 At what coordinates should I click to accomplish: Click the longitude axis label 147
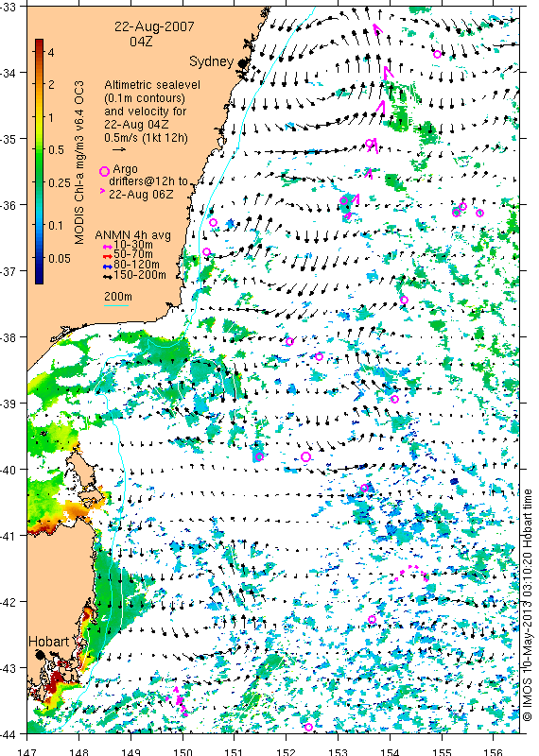pos(26,751)
